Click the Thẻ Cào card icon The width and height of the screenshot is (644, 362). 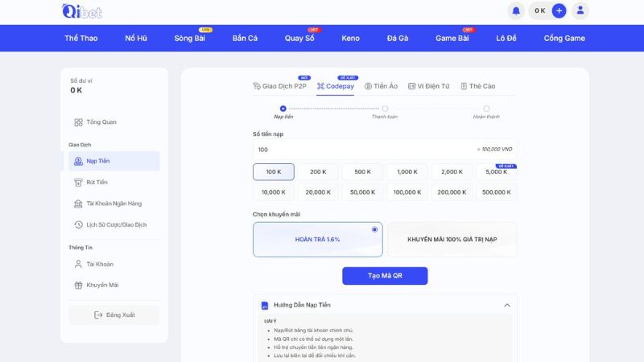(464, 86)
